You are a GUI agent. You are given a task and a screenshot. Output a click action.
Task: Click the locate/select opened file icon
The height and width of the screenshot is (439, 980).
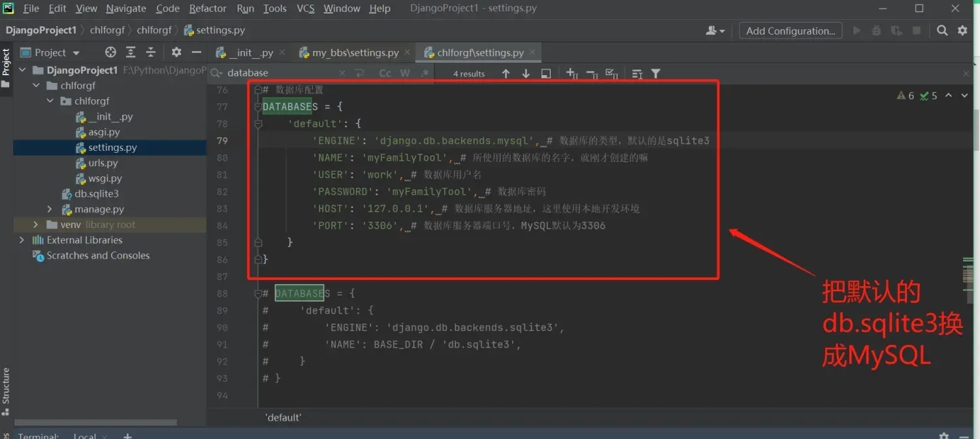110,52
